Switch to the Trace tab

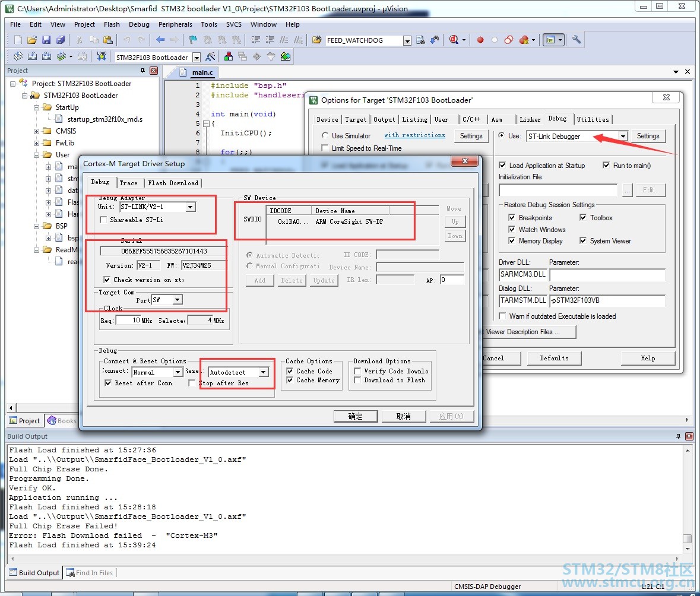pyautogui.click(x=129, y=183)
